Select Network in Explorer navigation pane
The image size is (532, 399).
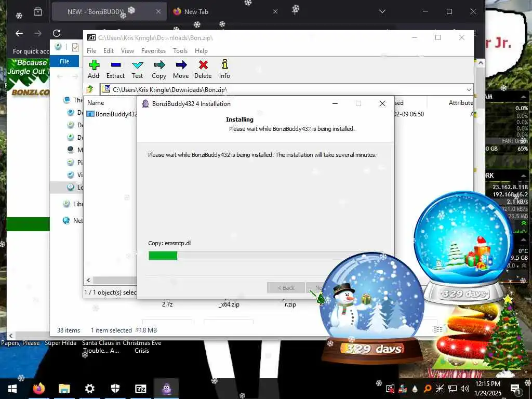pos(73,220)
